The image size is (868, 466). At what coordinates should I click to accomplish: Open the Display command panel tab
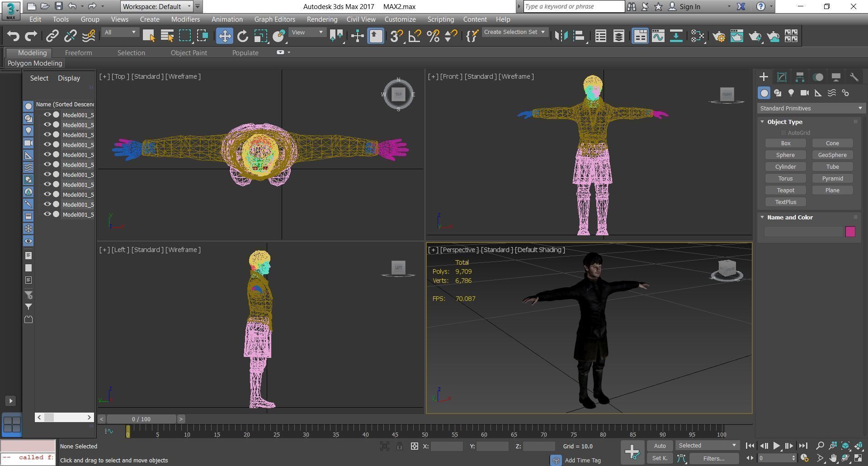coord(836,77)
